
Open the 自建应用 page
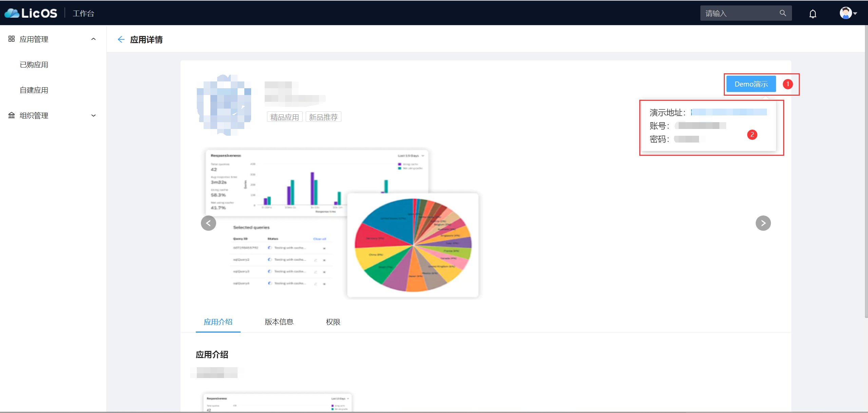point(34,90)
